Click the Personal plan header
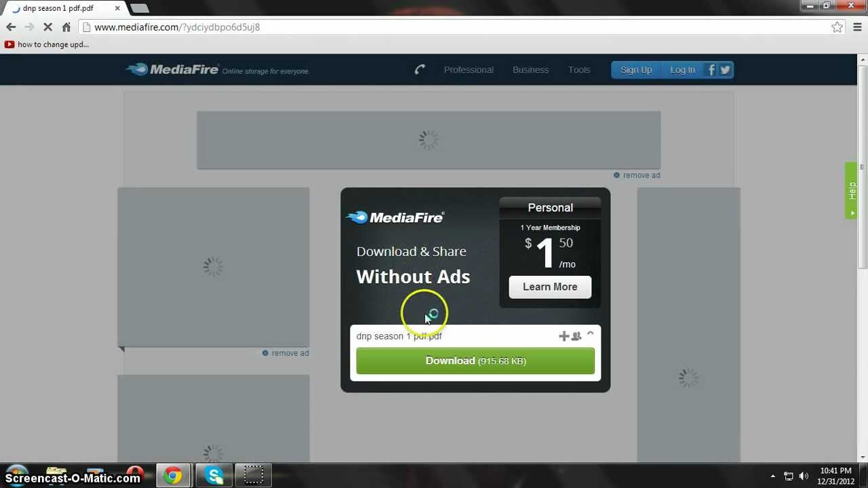Image resolution: width=868 pixels, height=488 pixels. pyautogui.click(x=550, y=207)
